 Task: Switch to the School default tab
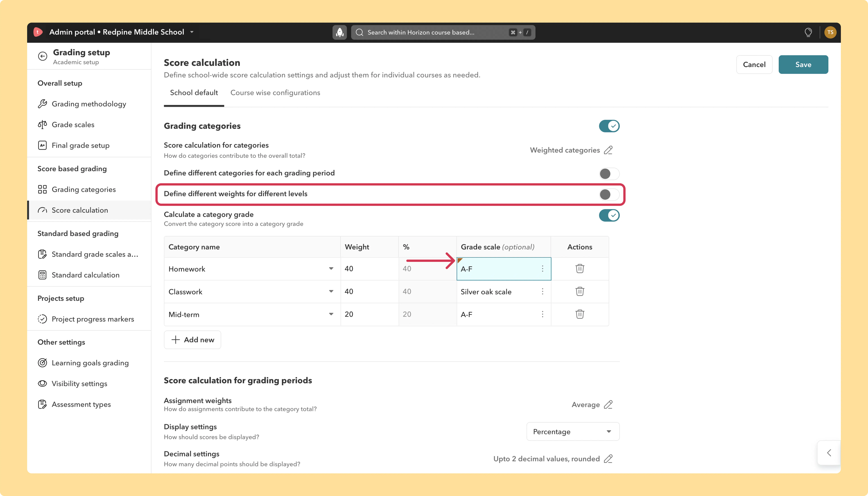pos(194,93)
